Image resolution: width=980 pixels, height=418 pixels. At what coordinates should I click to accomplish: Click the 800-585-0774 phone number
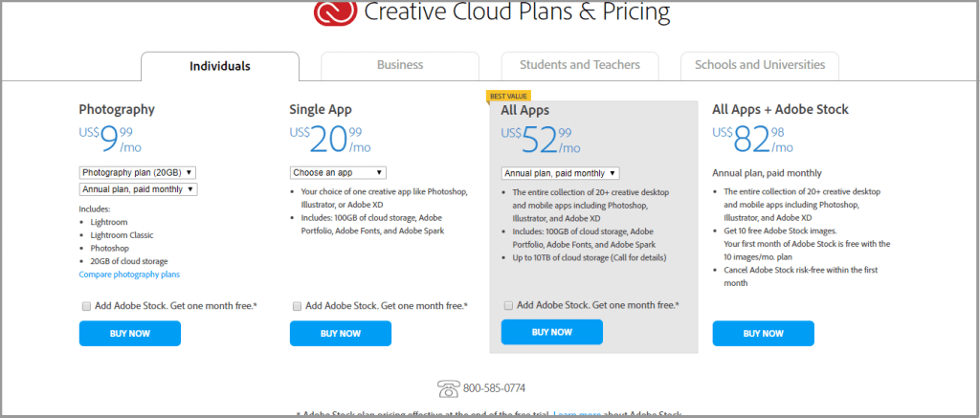pyautogui.click(x=494, y=388)
